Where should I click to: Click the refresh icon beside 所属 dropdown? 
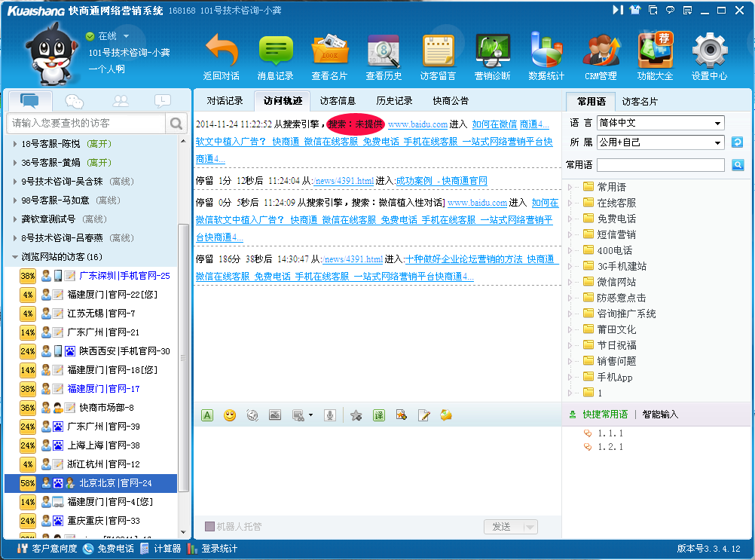[x=737, y=142]
